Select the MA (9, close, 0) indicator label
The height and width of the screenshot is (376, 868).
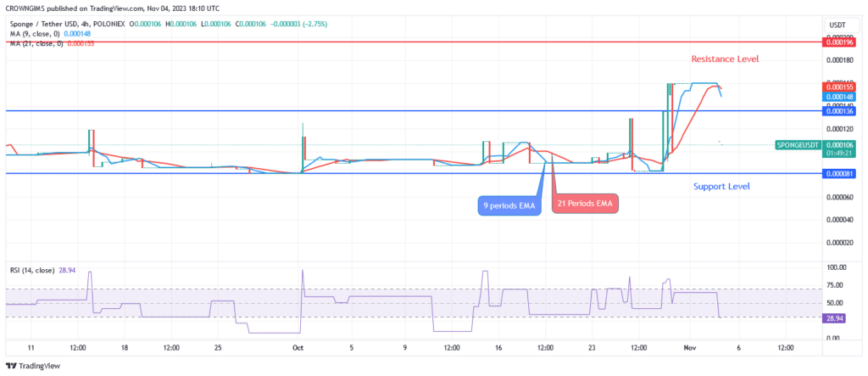click(x=35, y=34)
